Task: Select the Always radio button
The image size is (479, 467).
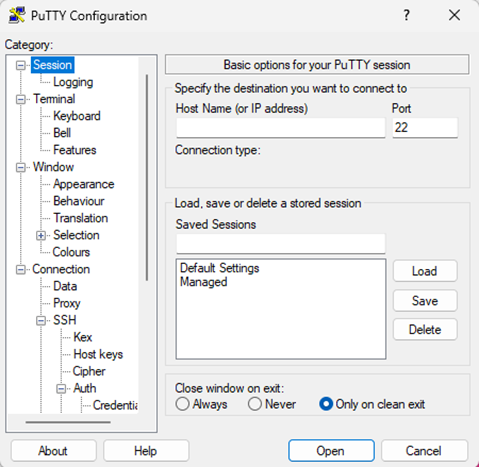Action: tap(182, 404)
